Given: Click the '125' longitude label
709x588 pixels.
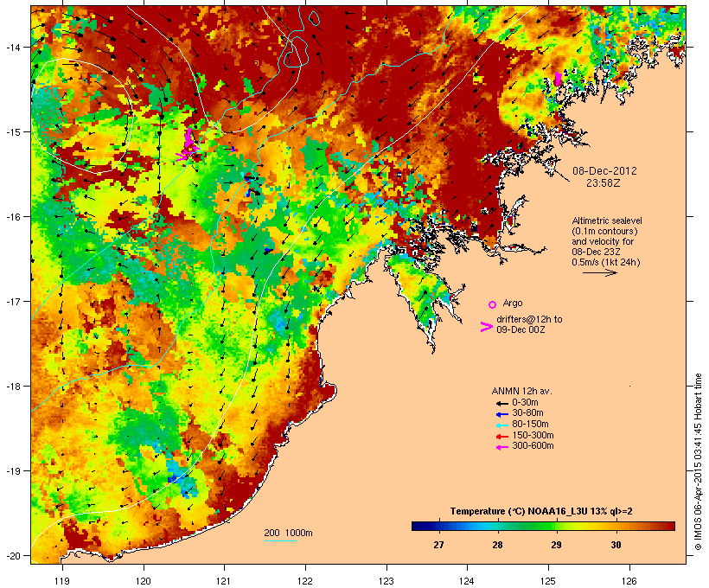Looking at the screenshot, I should (x=548, y=581).
